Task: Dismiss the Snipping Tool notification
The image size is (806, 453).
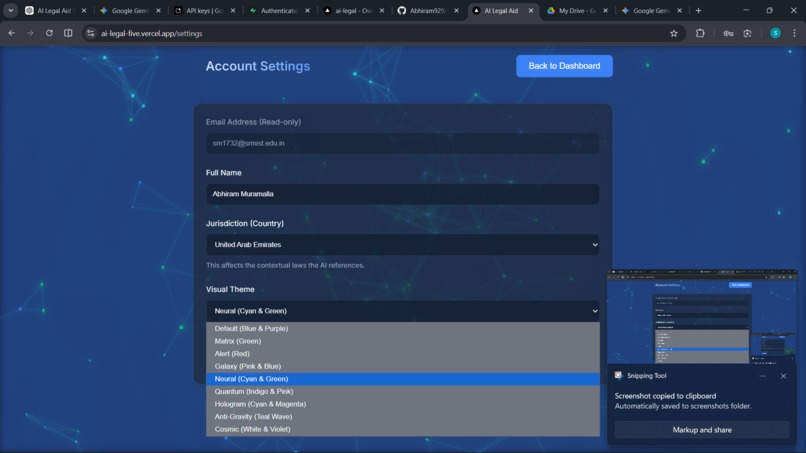Action: coord(783,376)
